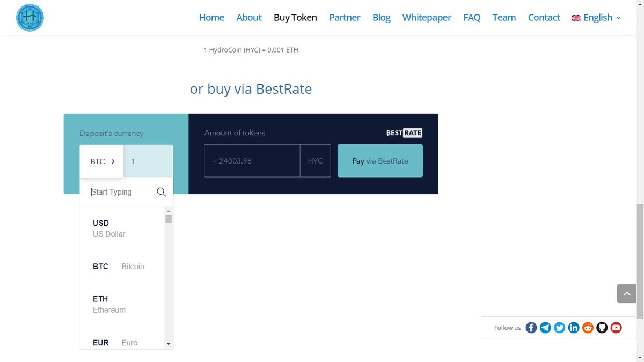Click the page vertical scrollbar thumb
Image resolution: width=644 pixels, height=362 pixels.
coord(639,261)
